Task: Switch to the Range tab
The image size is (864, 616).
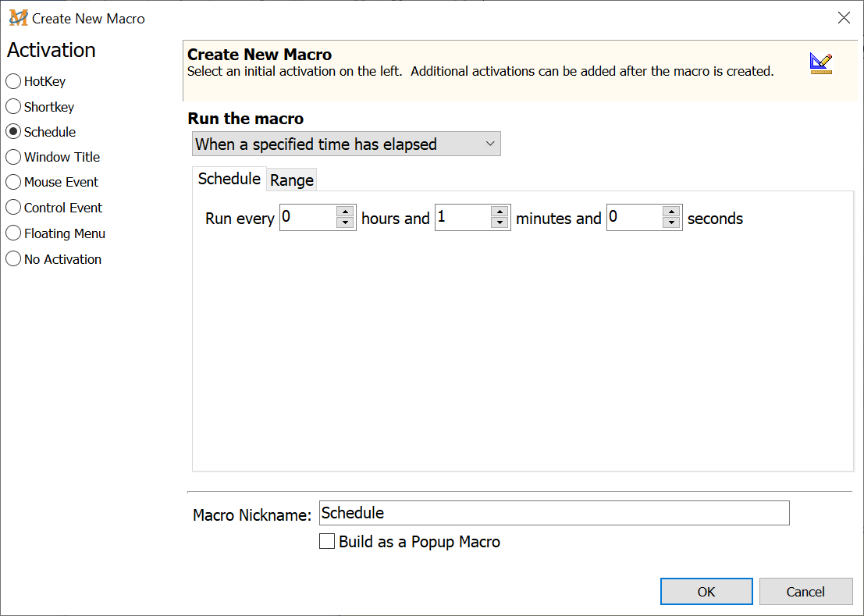Action: click(x=292, y=180)
